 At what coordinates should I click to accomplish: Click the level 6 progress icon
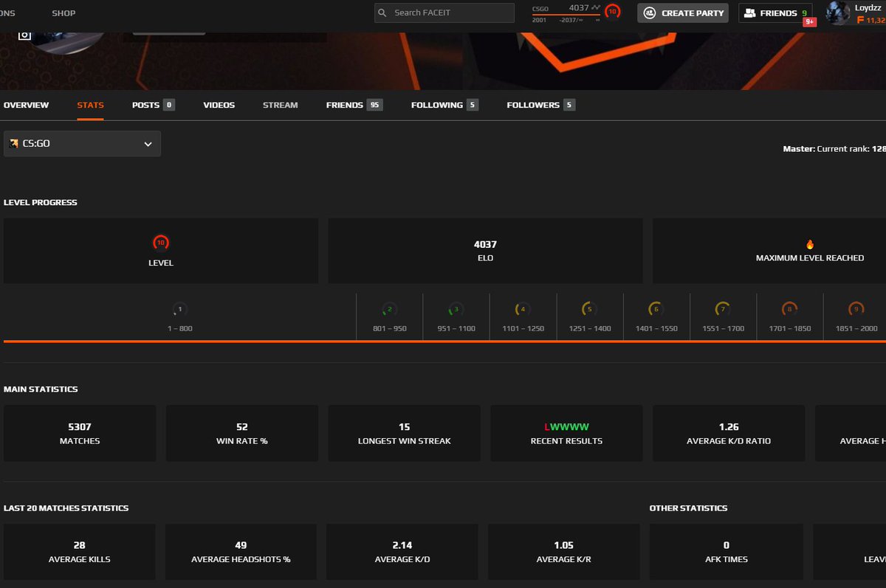point(656,309)
